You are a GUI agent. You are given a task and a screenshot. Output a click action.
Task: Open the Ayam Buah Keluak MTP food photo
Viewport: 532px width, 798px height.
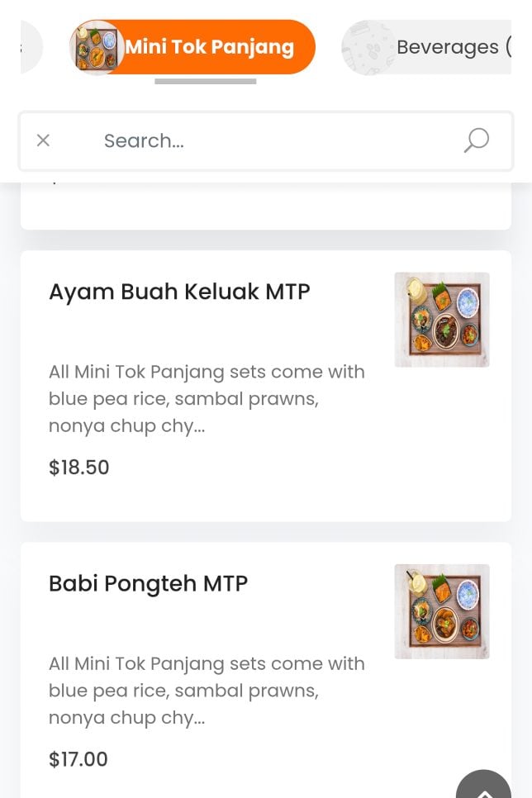[x=442, y=320]
